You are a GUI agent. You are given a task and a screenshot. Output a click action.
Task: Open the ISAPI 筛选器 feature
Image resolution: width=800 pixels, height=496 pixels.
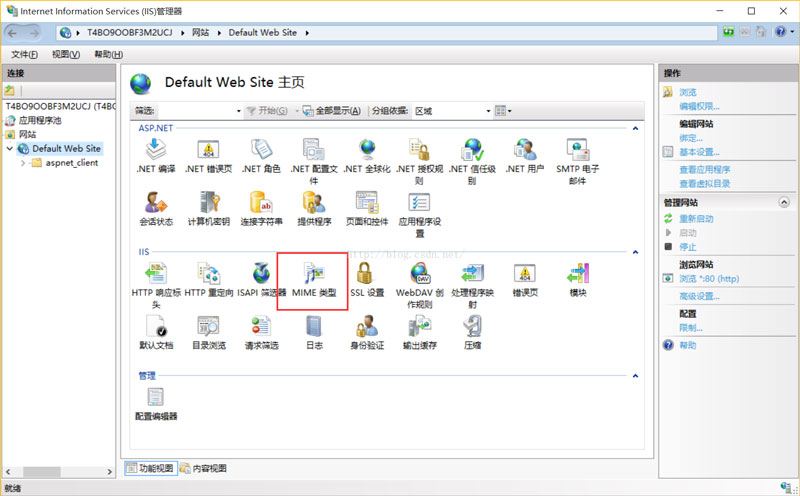coord(261,280)
